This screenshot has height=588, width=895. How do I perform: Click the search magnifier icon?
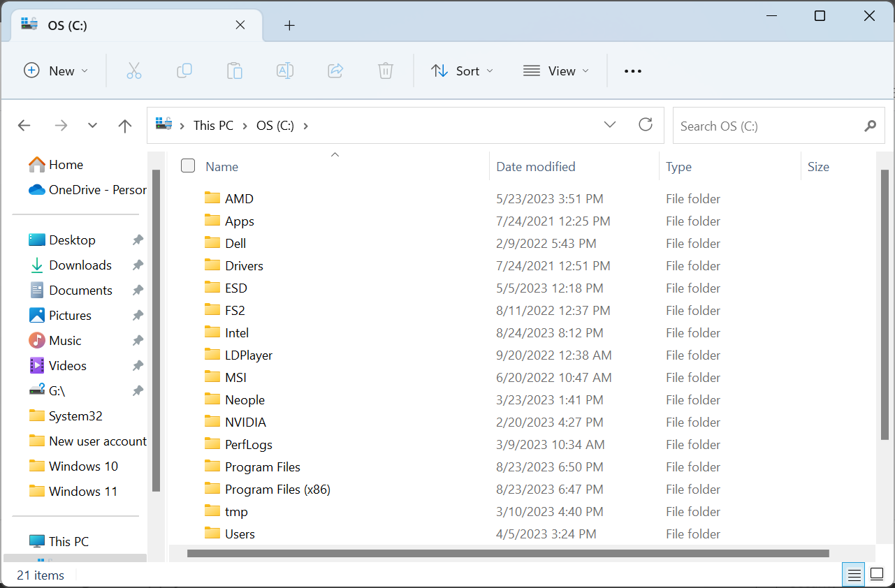point(870,126)
